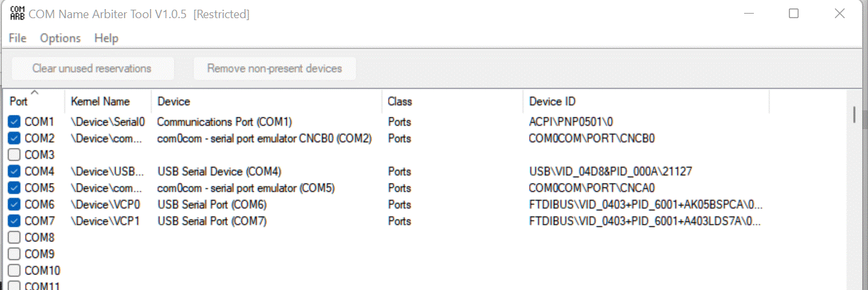This screenshot has width=868, height=290.
Task: Sort by the Kernel Name column
Action: [x=100, y=102]
